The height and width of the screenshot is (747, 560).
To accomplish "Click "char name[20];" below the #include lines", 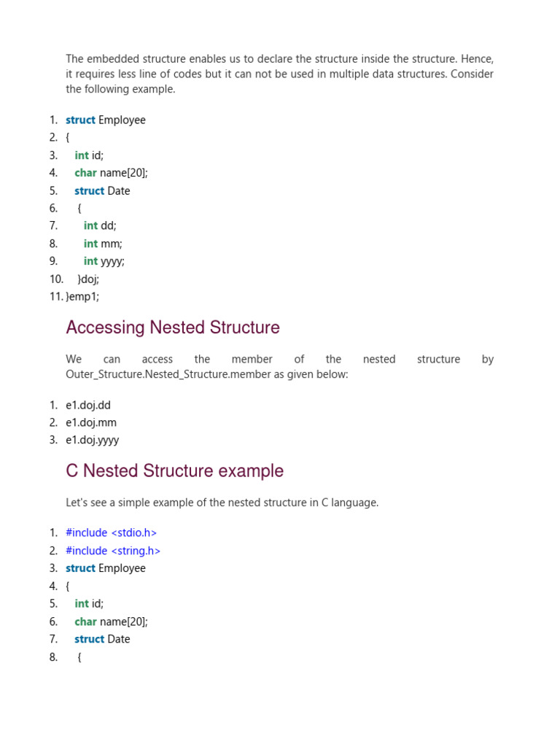I will pos(111,622).
